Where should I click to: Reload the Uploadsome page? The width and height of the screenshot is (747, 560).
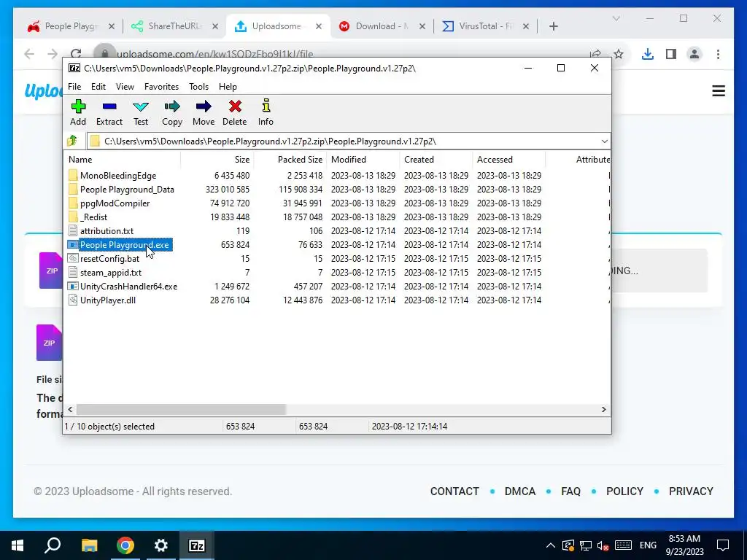pyautogui.click(x=76, y=54)
